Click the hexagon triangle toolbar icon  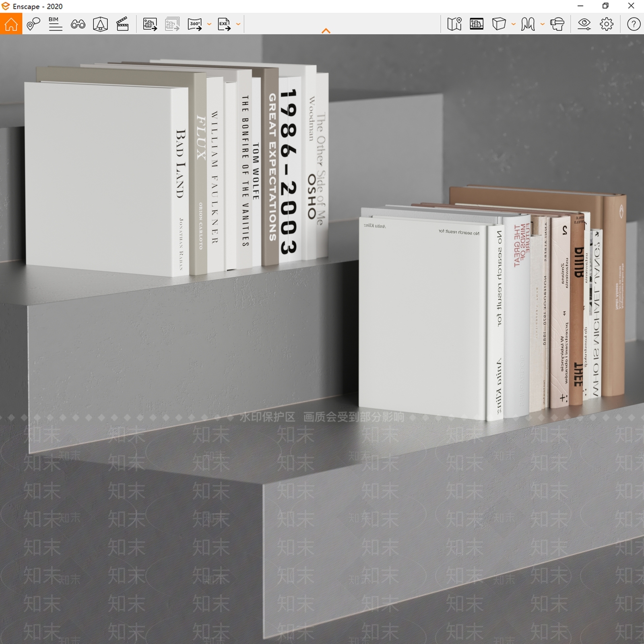pos(100,24)
